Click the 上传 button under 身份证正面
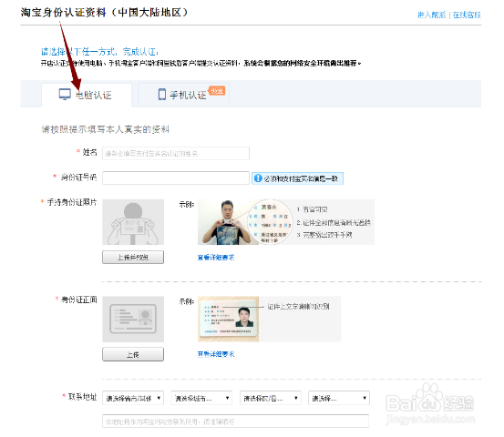This screenshot has width=504, height=437. [133, 354]
